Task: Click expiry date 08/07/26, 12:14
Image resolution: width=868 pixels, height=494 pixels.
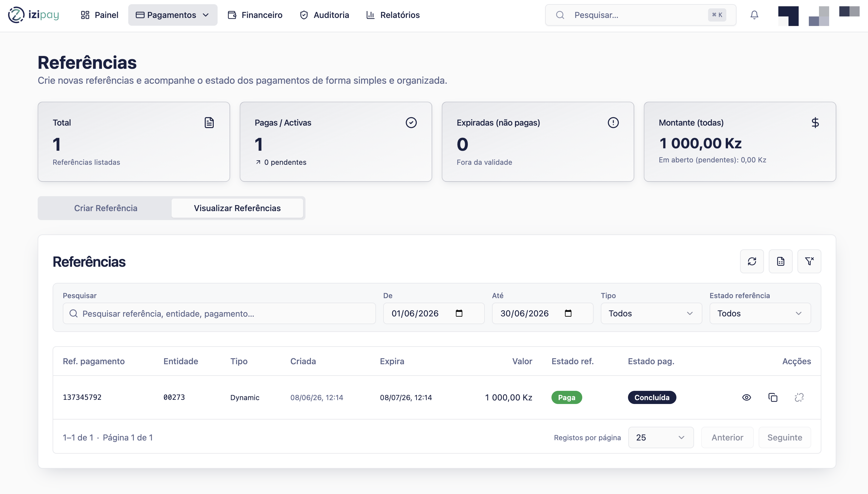Action: [406, 397]
